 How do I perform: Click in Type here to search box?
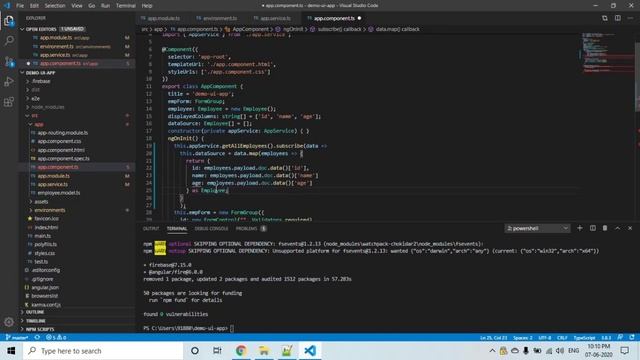(103, 351)
